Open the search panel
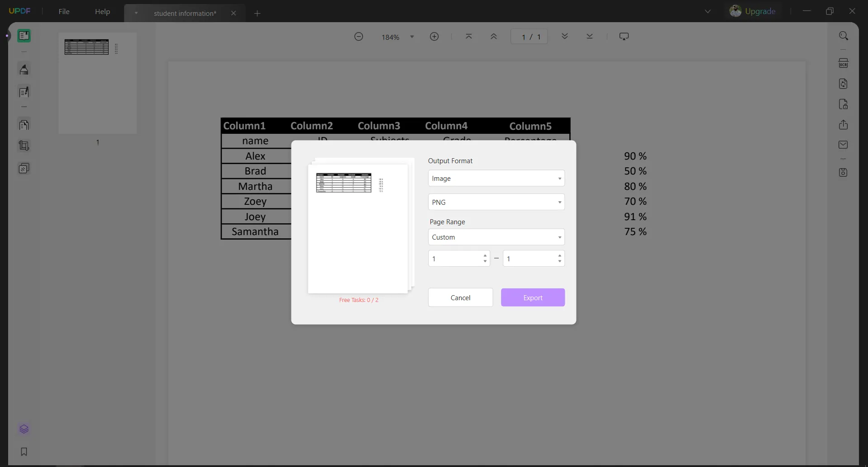This screenshot has height=467, width=868. [844, 36]
